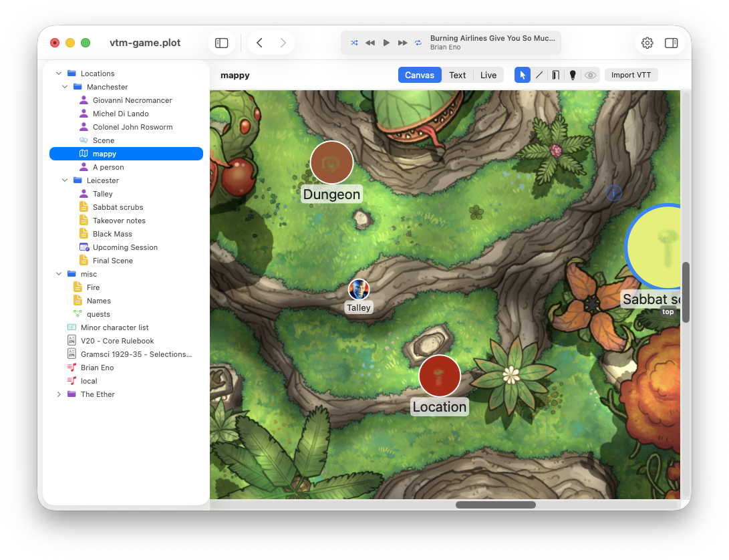The image size is (729, 560).
Task: Skip to next track
Action: [403, 43]
